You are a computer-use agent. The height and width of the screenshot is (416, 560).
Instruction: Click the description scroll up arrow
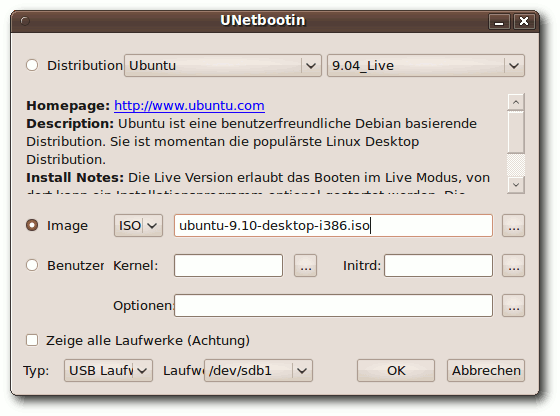click(x=516, y=102)
